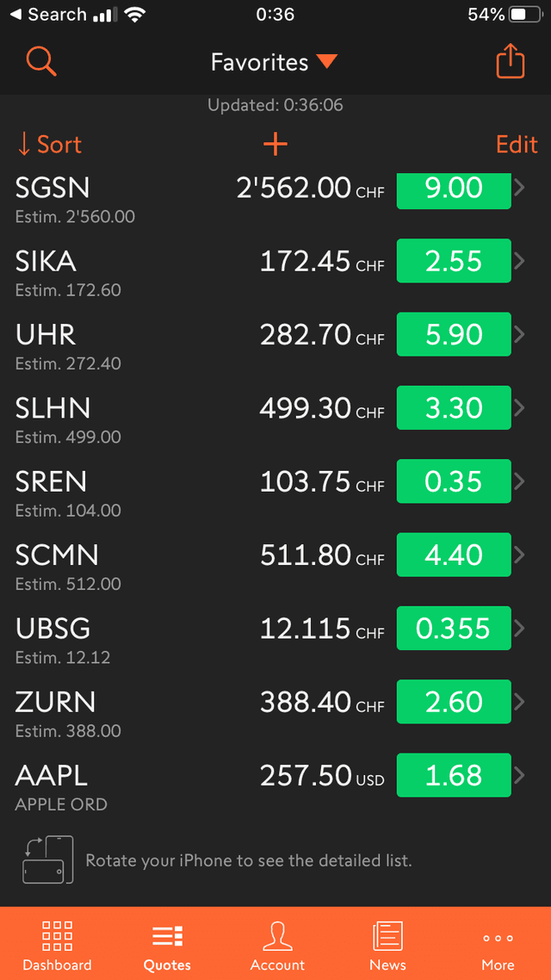Toggle the green change badge on ZURN

pos(453,702)
